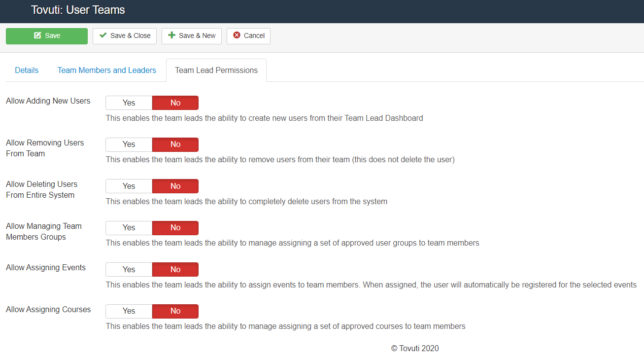
Task: Enable Yes for Allow Adding New Users
Action: pyautogui.click(x=129, y=103)
